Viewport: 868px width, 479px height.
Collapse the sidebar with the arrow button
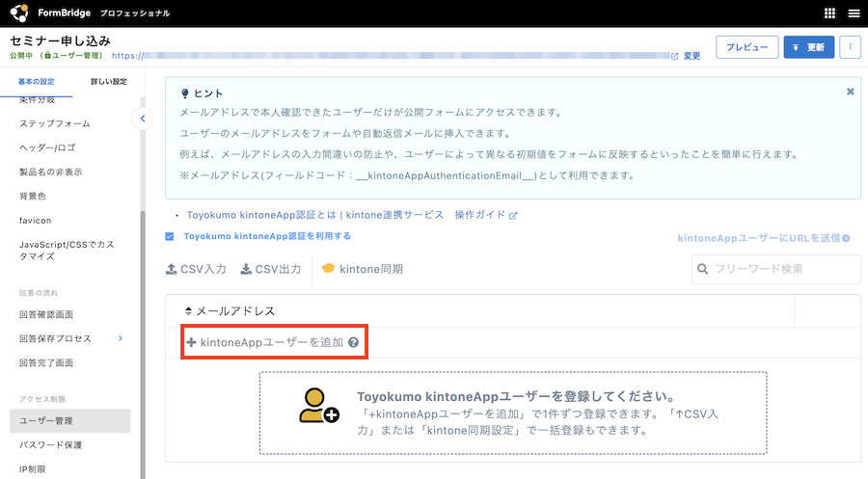point(143,119)
